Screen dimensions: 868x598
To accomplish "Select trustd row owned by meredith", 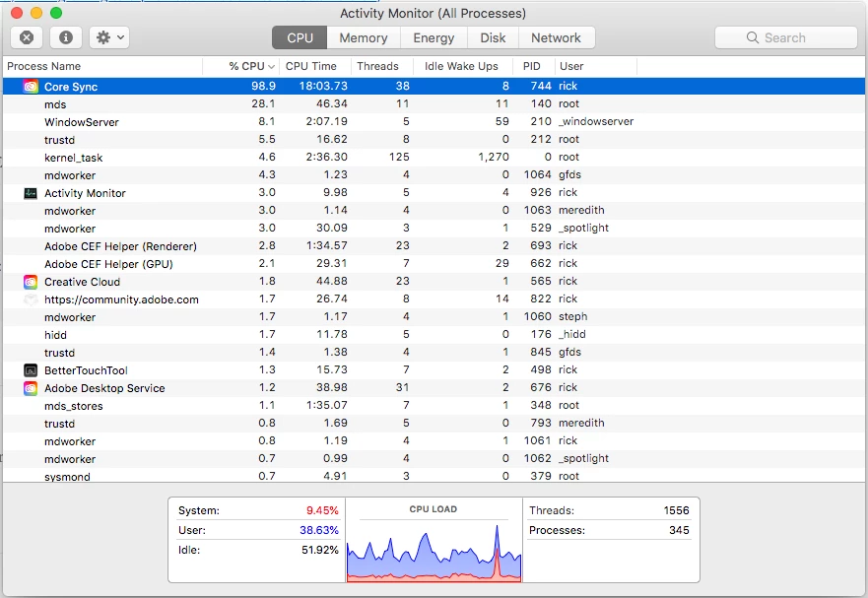I will pyautogui.click(x=434, y=423).
